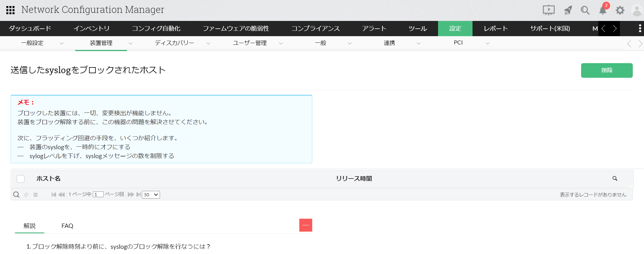644x254 pixels.
Task: Click the presentation screen icon in header
Action: [x=549, y=10]
